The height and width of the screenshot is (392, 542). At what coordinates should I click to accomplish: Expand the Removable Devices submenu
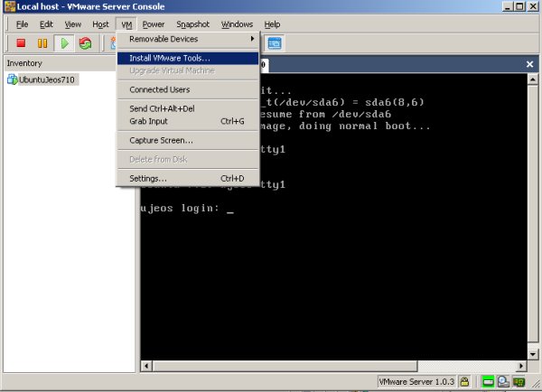189,39
